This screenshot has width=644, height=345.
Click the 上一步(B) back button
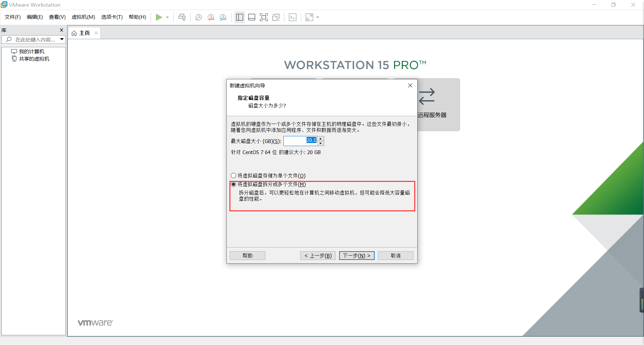click(318, 256)
